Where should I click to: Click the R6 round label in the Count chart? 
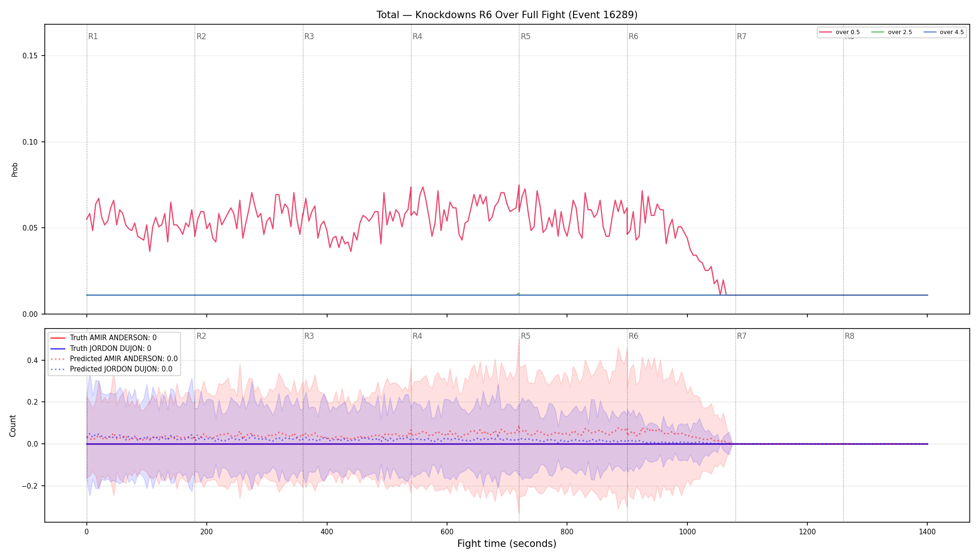633,336
